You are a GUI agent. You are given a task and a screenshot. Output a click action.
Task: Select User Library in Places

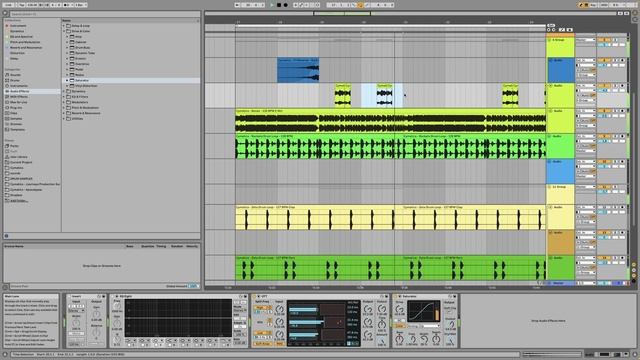coord(19,157)
